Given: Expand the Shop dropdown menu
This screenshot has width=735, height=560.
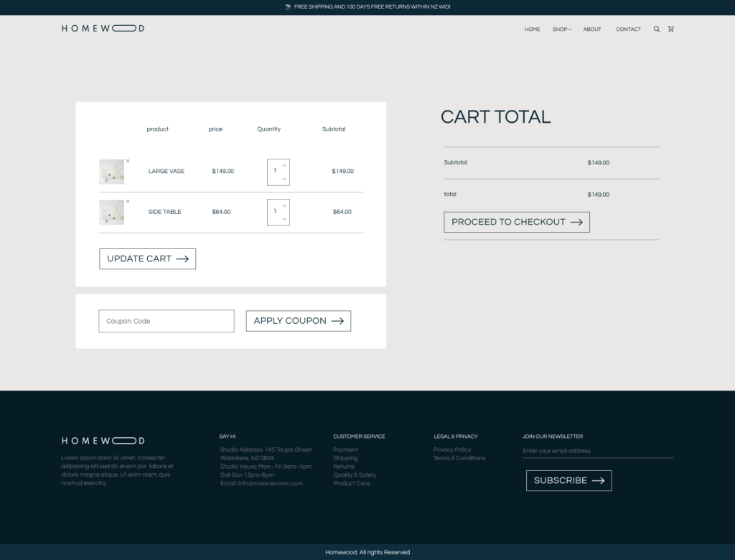Looking at the screenshot, I should [x=561, y=29].
